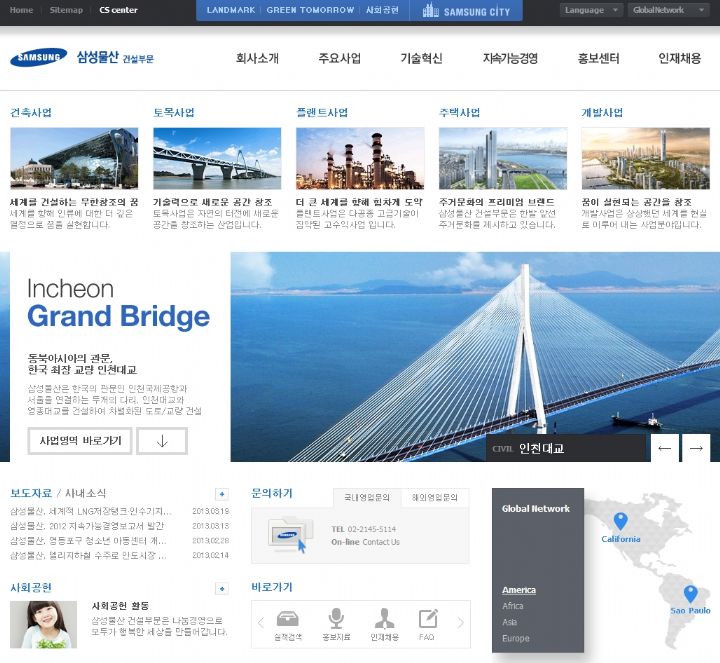Open the 건축사업 building thumbnail
720x663 pixels.
pos(74,158)
